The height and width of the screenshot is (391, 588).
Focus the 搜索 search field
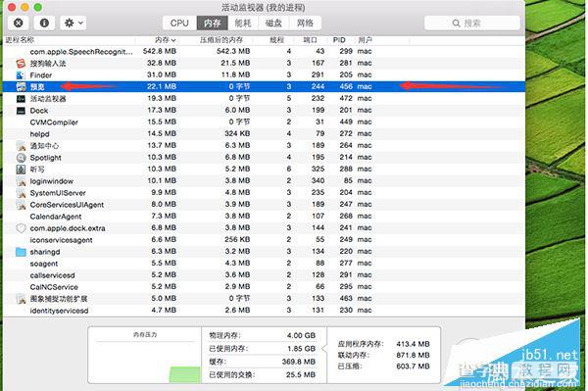pyautogui.click(x=472, y=24)
